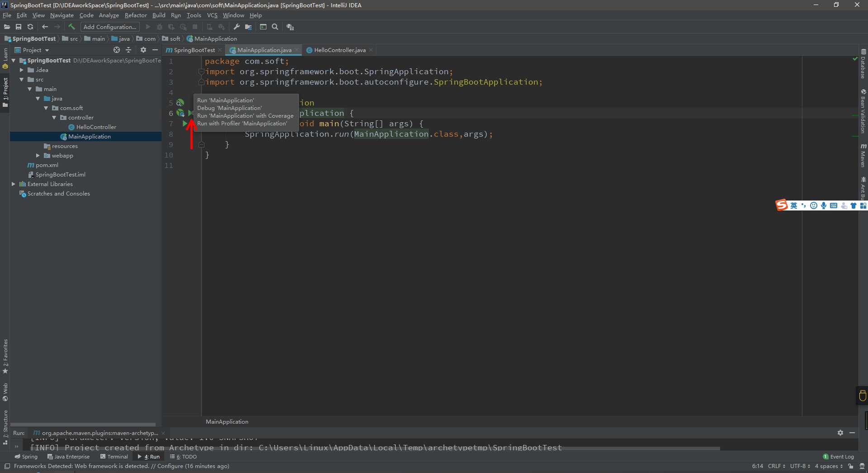Toggle the Sogou microphone voice input icon
Screen dimensions: 868x473
824,205
